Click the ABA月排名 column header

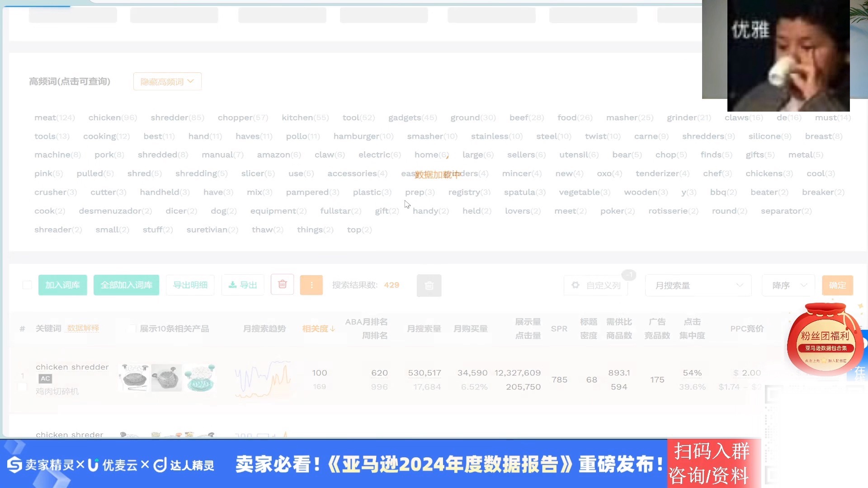pos(366,322)
